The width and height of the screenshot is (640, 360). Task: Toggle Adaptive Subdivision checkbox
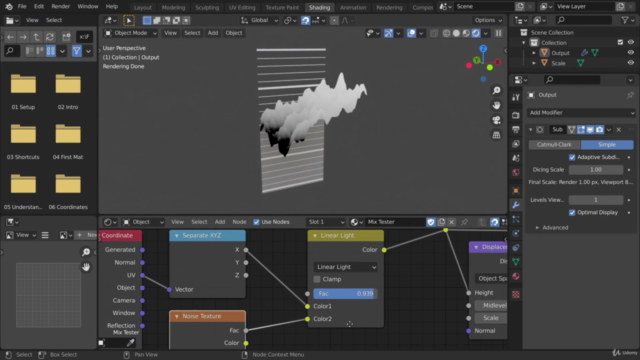(x=572, y=157)
